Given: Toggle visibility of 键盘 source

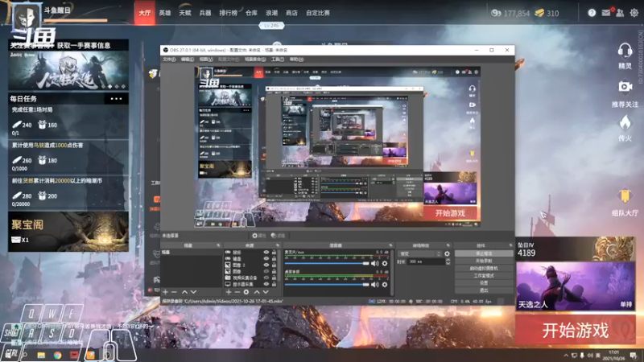Looking at the screenshot, I should [266, 258].
